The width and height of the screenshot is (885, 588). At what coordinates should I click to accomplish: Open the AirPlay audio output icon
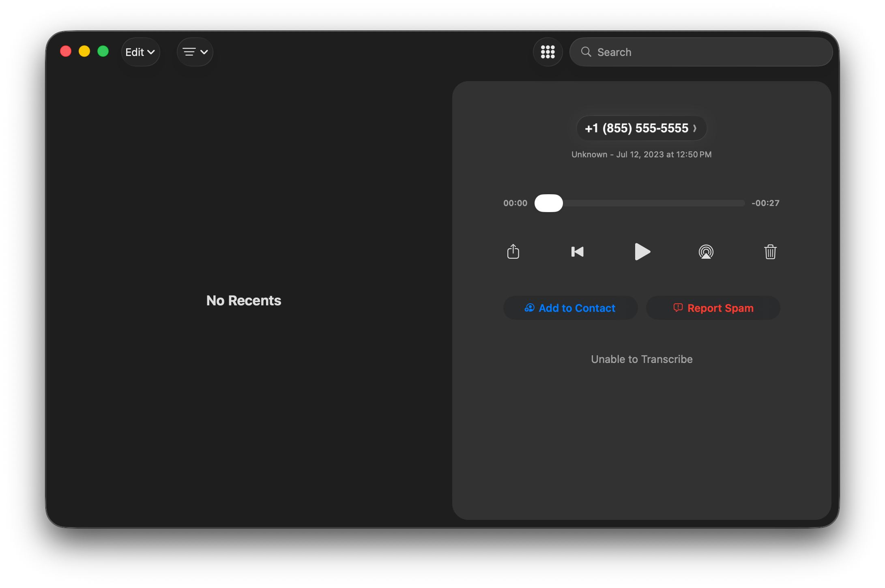coord(706,252)
